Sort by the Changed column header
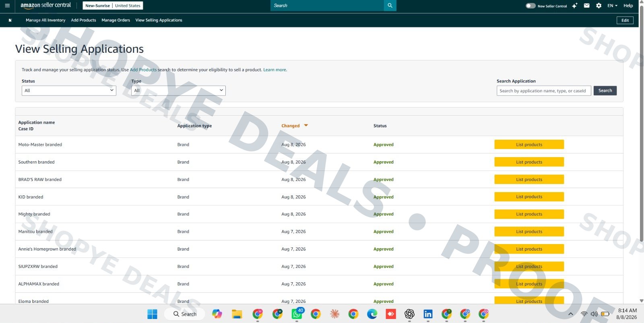The height and width of the screenshot is (323, 644). coord(294,126)
